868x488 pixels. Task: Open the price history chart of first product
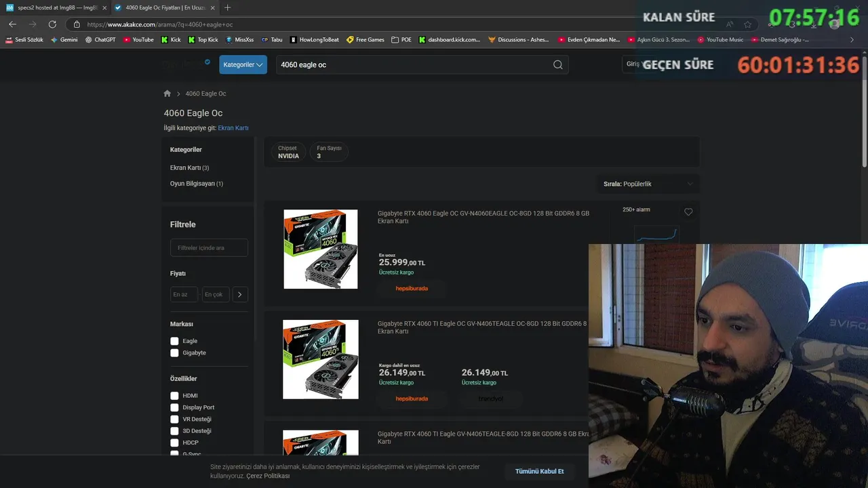[656, 235]
